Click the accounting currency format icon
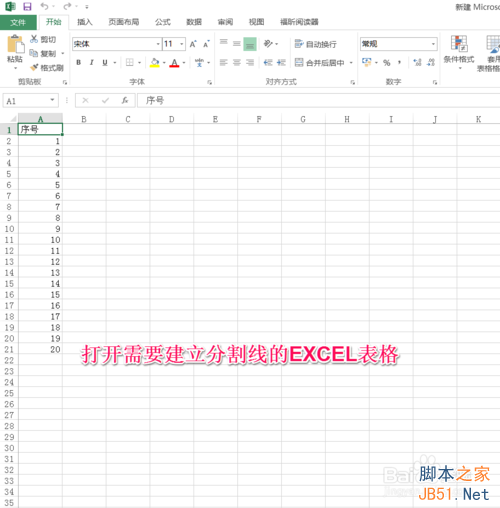 (x=367, y=62)
